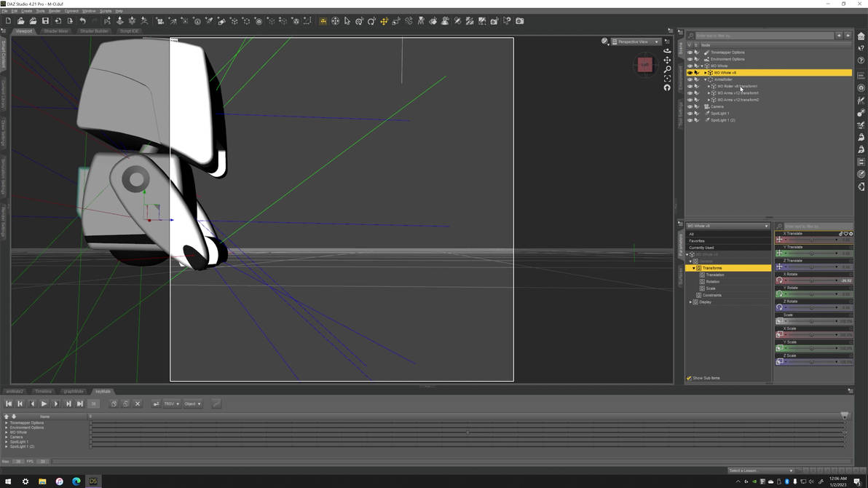Screen dimensions: 868x488
Task: Select the Constraints parameter group
Action: tap(712, 295)
